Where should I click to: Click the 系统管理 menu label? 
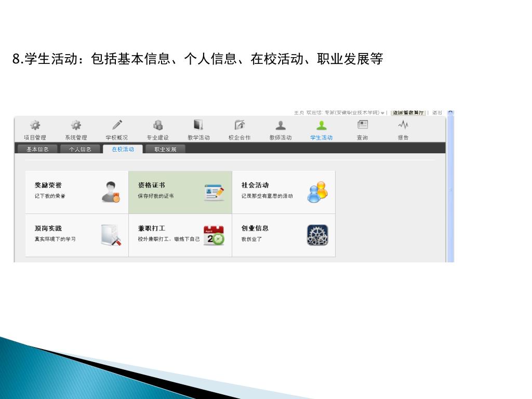point(76,137)
